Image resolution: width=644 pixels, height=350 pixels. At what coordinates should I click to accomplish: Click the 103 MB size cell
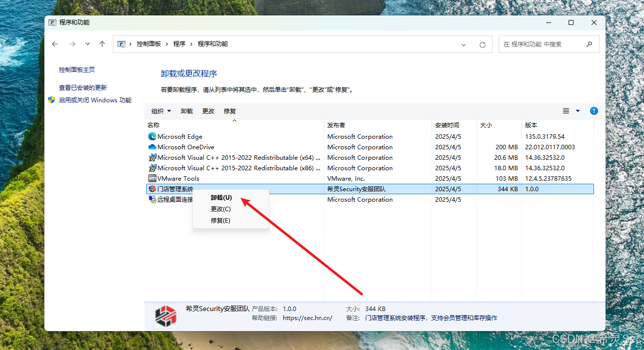point(507,178)
